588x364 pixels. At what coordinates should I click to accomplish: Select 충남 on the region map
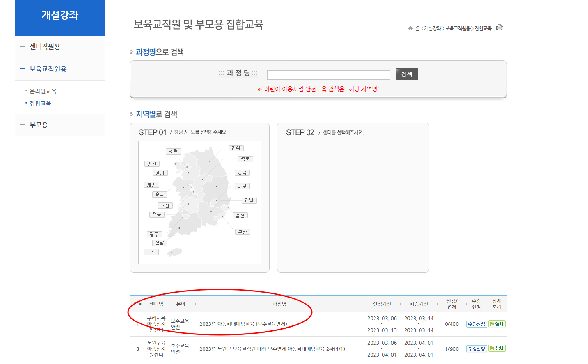pyautogui.click(x=160, y=194)
